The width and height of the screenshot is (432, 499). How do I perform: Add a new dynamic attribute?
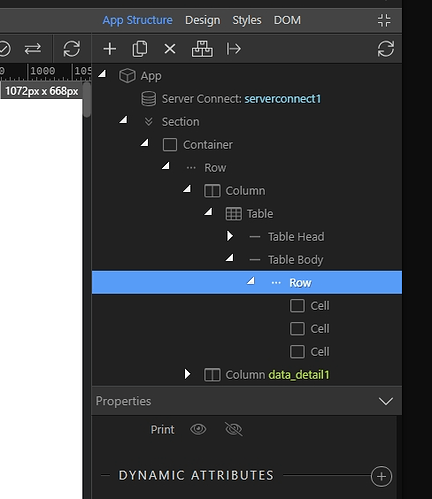point(381,476)
